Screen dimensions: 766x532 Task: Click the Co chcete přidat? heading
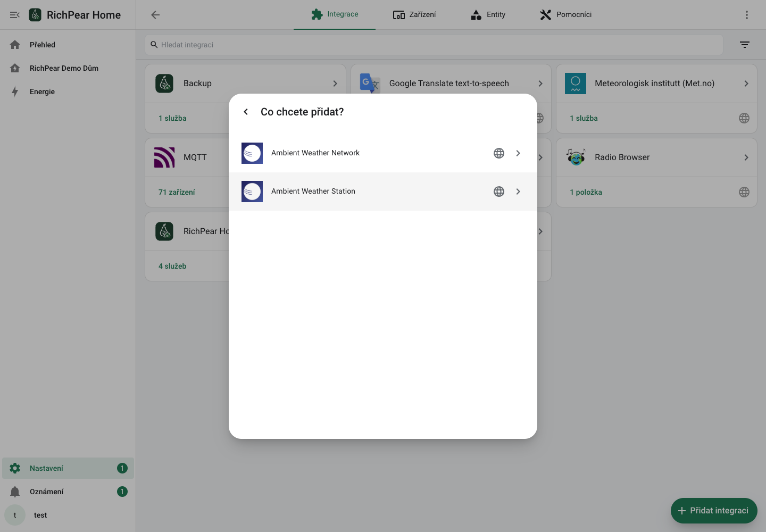click(x=302, y=112)
